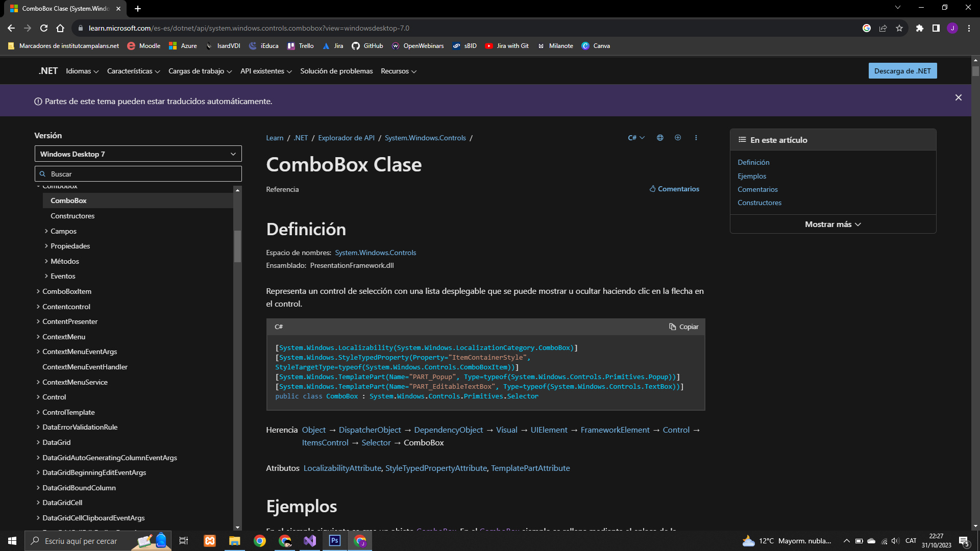The width and height of the screenshot is (980, 551).
Task: Open the browser extensions puzzle icon
Action: [x=919, y=28]
